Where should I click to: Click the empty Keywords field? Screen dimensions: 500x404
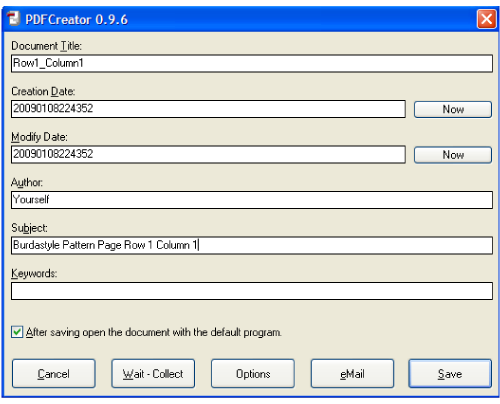(252, 291)
